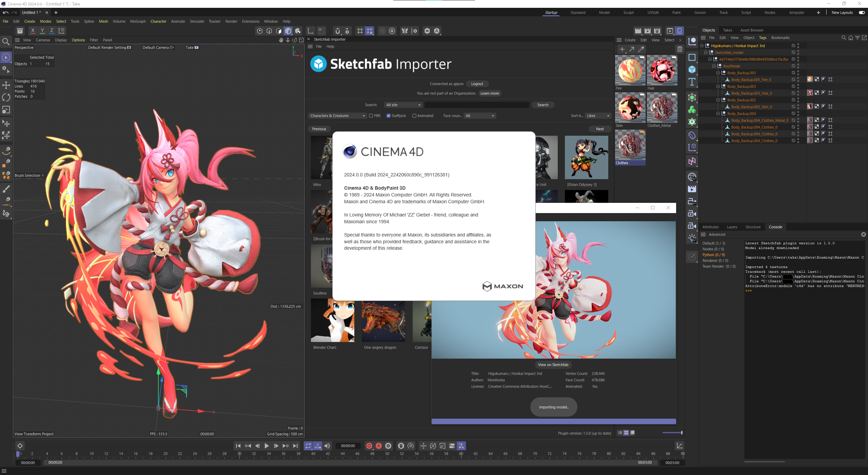The height and width of the screenshot is (475, 868).
Task: Collapse the RootNode tree item
Action: point(714,66)
